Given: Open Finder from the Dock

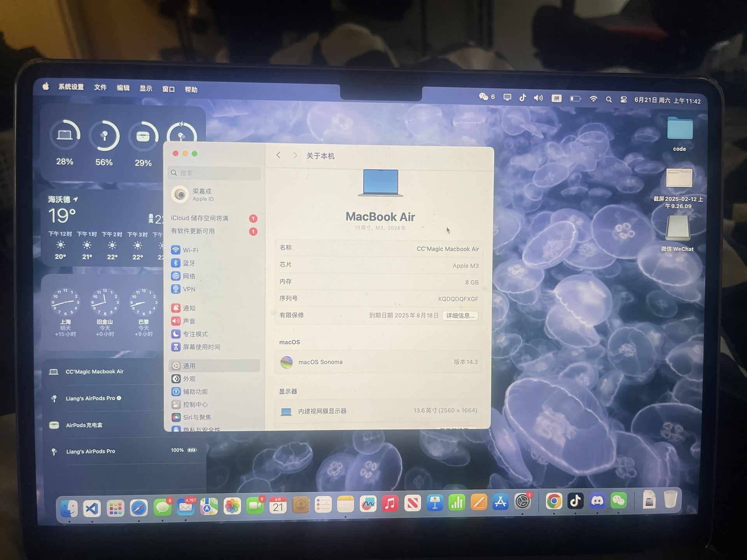Looking at the screenshot, I should [x=69, y=508].
